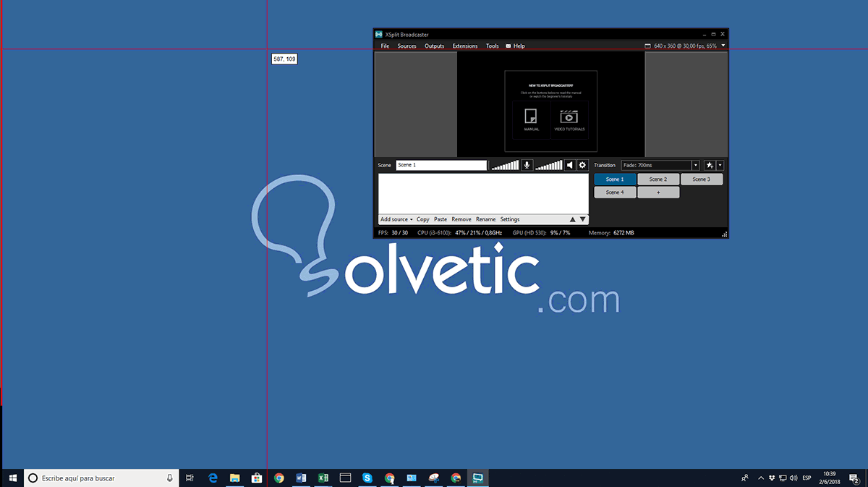Add a new scene with plus button
Screen dimensions: 868x487
click(x=658, y=192)
